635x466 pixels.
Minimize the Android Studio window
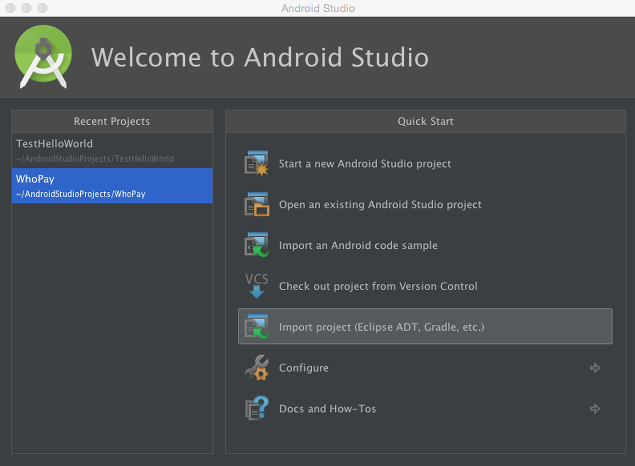26,8
